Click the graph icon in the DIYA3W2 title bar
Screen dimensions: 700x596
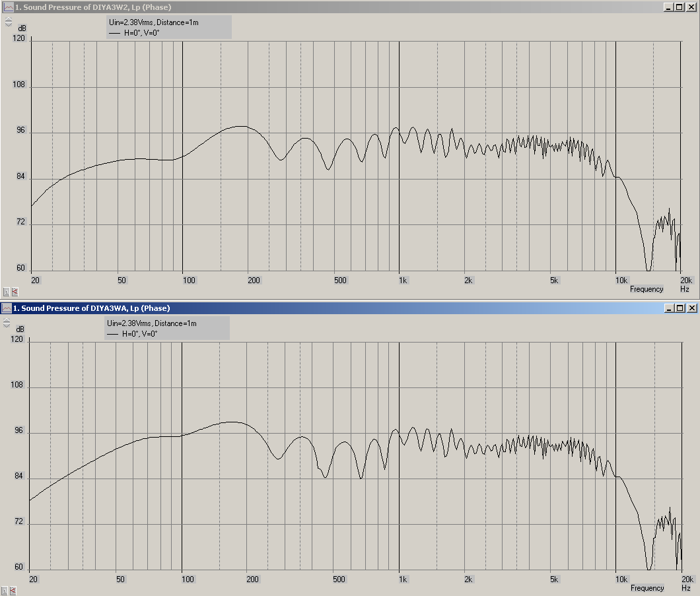(9, 7)
